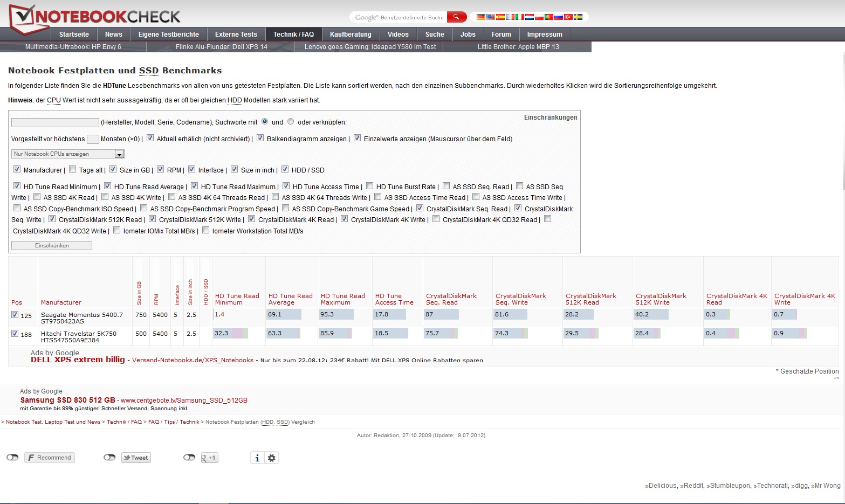The width and height of the screenshot is (845, 504).
Task: Open the Startseite menu
Action: [74, 34]
